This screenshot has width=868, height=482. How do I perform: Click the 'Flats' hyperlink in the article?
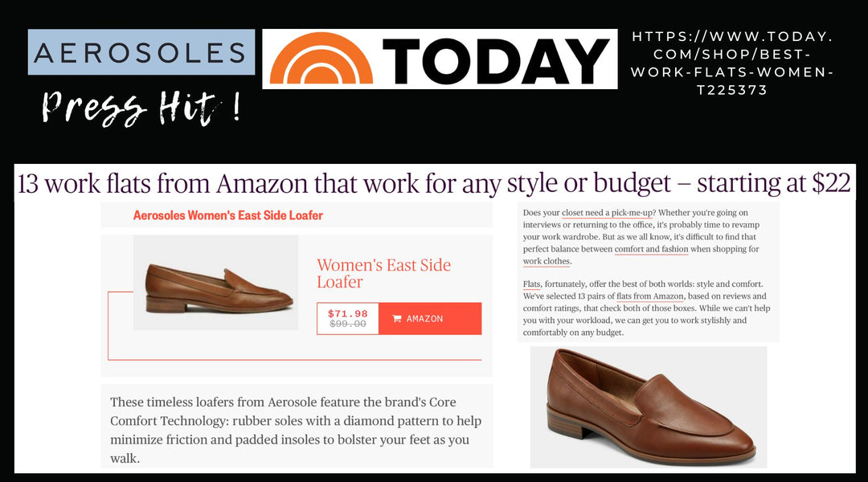(531, 284)
